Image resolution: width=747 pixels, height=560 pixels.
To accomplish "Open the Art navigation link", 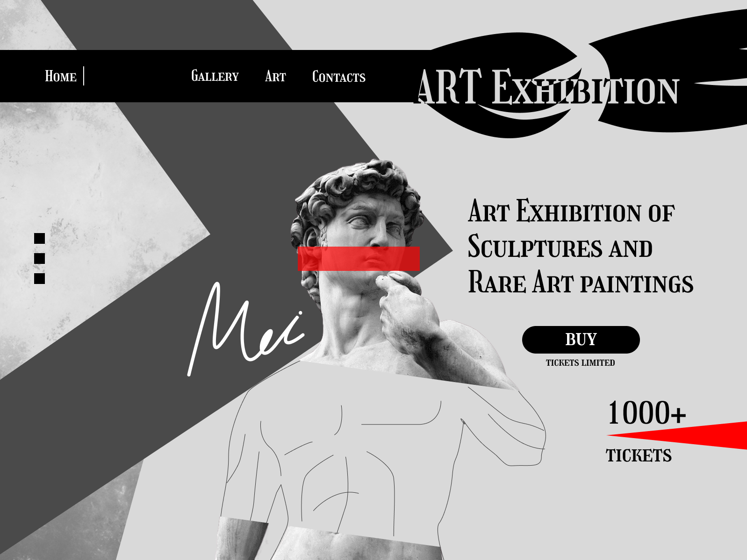I will tap(275, 76).
